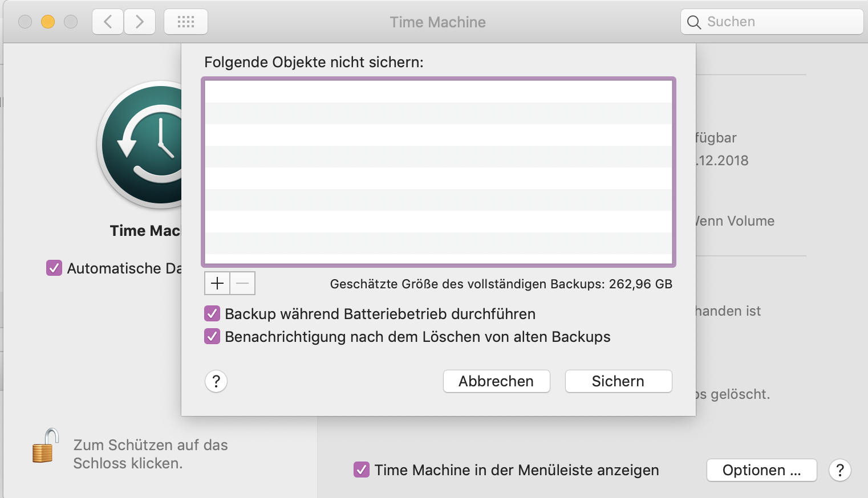Viewport: 868px width, 498px height.
Task: Toggle Backup während Batteriebetrieb durchführen checkbox
Action: (212, 314)
